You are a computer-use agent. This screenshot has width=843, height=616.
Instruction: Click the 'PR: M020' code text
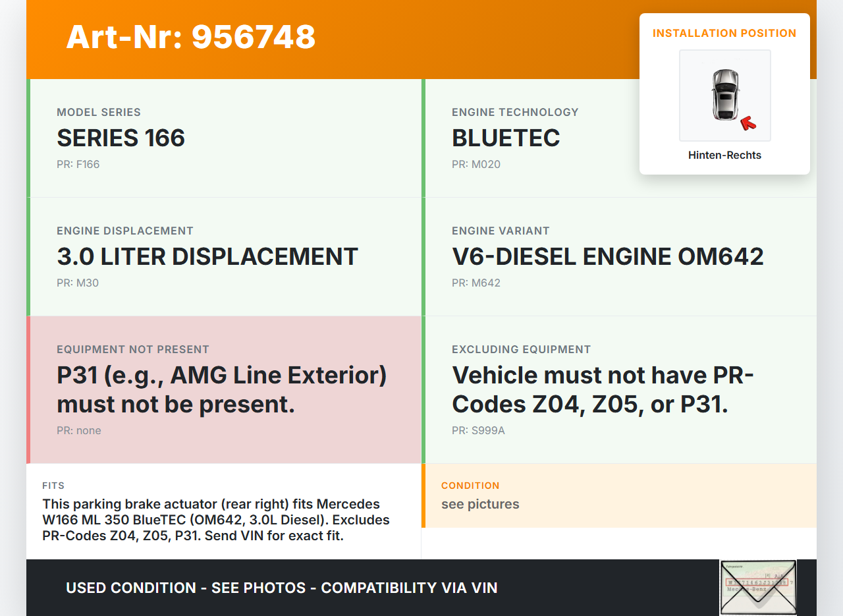(x=476, y=165)
